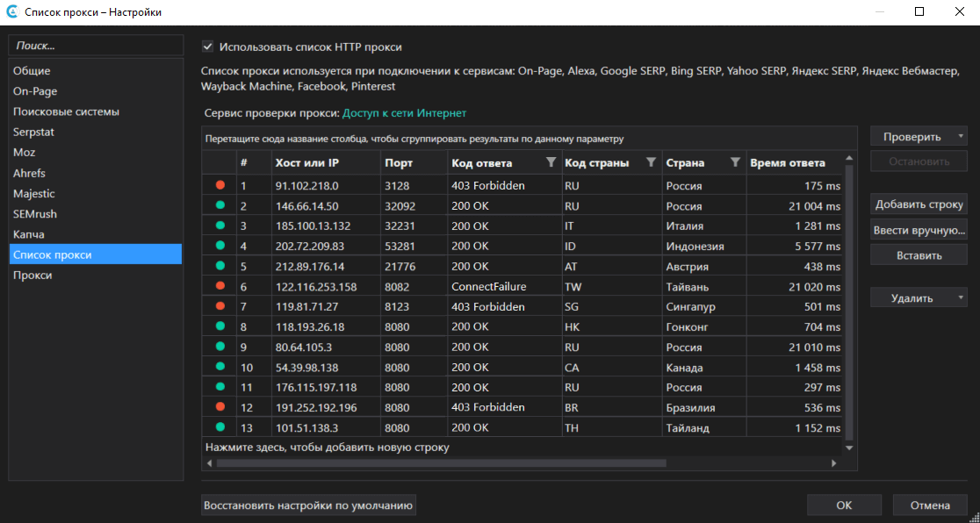Select Капча in the settings sidebar
The height and width of the screenshot is (523, 980).
point(95,234)
